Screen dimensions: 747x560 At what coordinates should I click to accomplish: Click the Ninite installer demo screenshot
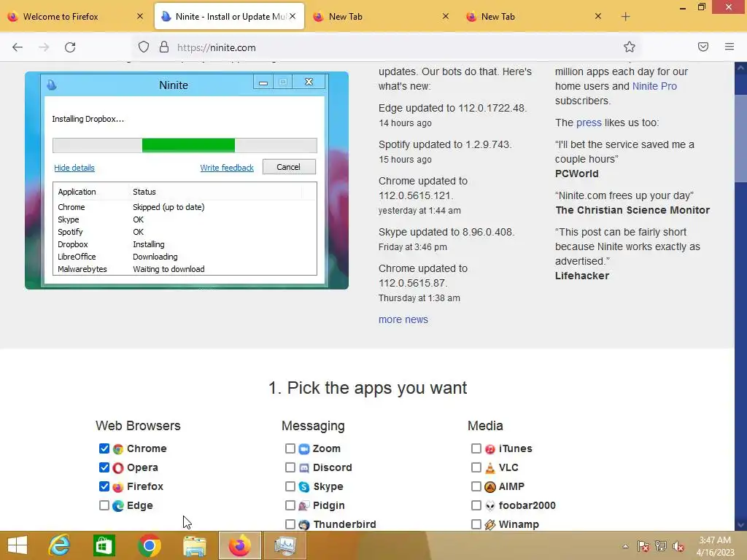tap(187, 181)
